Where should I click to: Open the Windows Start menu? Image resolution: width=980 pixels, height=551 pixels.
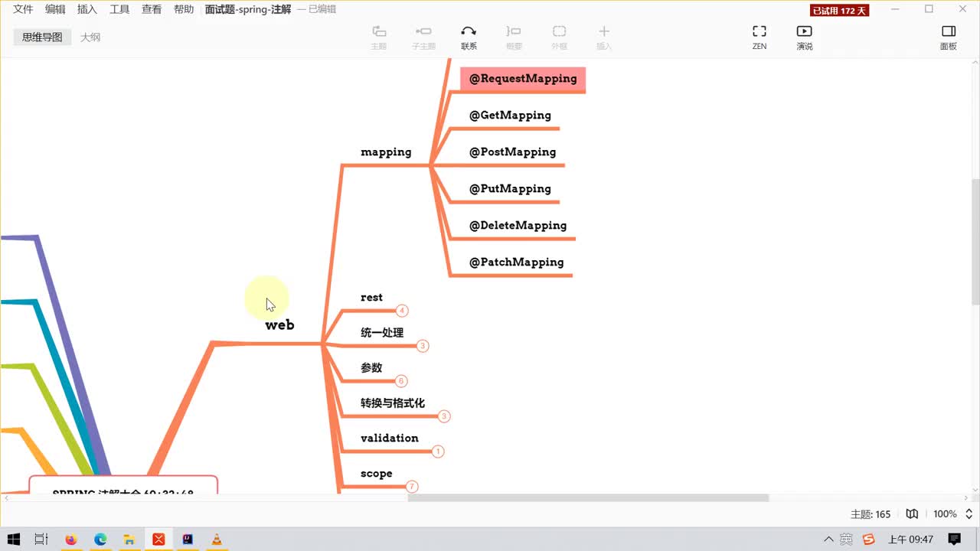(14, 540)
